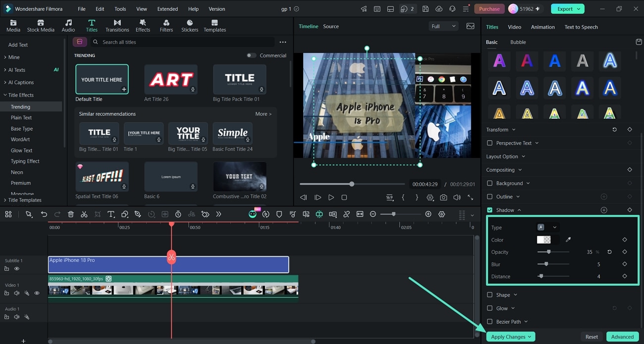The width and height of the screenshot is (644, 344).
Task: Click the cloud upload icon
Action: pos(439,9)
